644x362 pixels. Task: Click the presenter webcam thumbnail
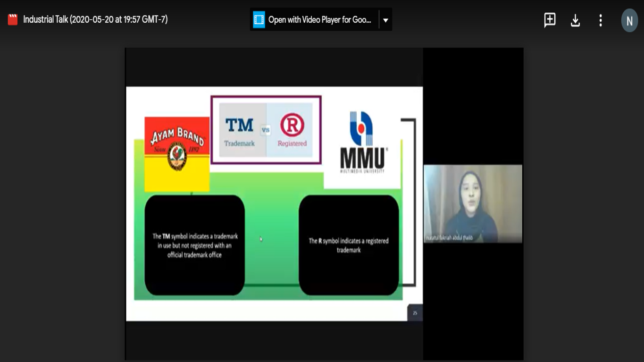point(473,203)
